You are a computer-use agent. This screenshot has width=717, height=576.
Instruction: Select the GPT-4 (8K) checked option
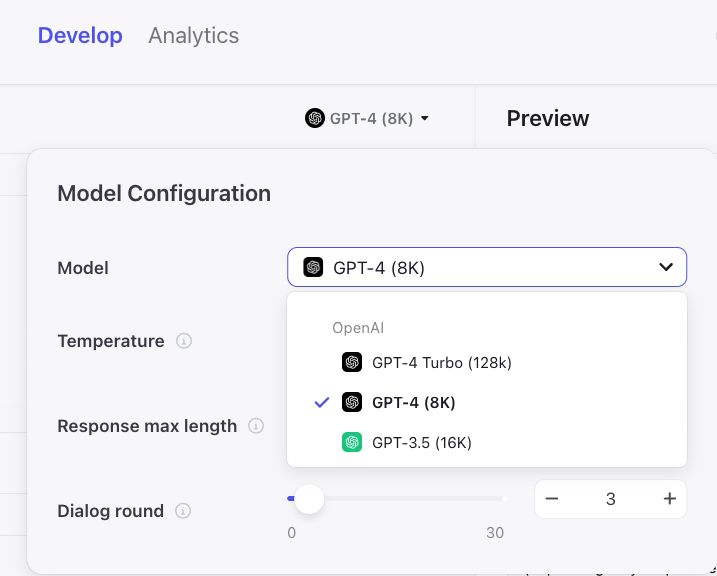[x=487, y=402]
